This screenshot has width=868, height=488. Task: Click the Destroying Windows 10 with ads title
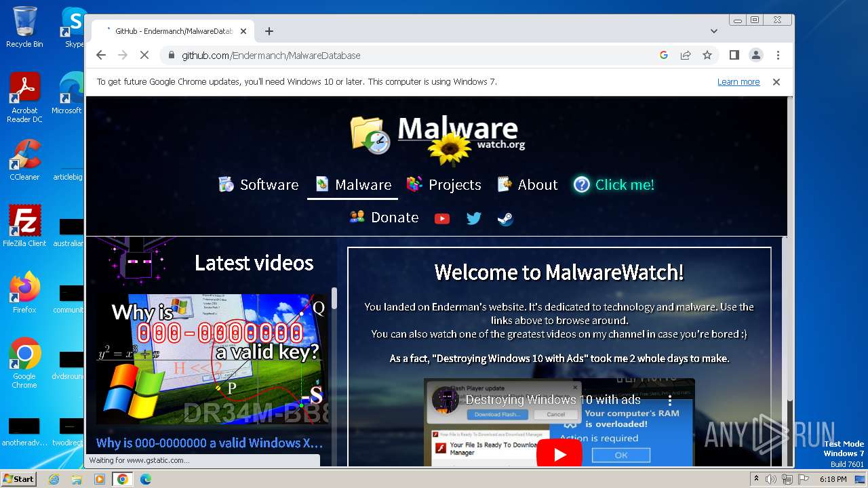click(x=553, y=400)
